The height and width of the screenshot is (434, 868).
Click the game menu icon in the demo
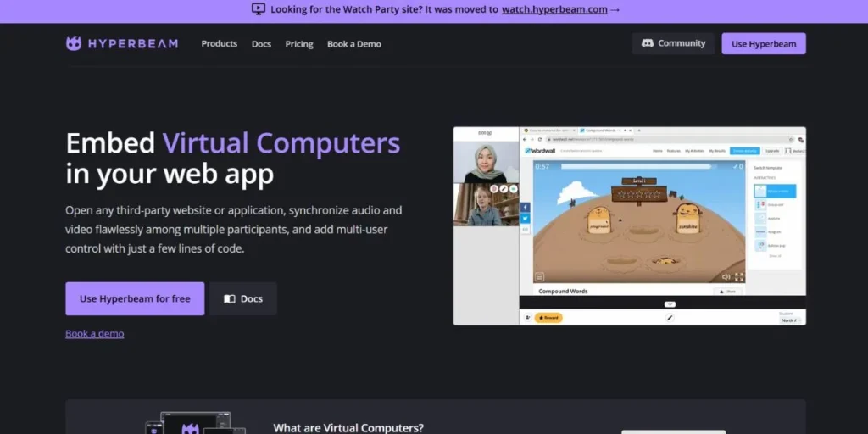pos(540,277)
